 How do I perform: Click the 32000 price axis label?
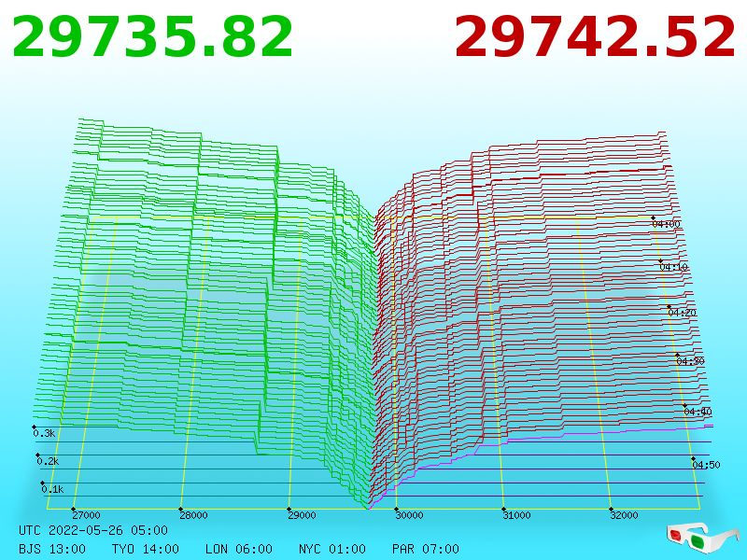click(x=624, y=515)
